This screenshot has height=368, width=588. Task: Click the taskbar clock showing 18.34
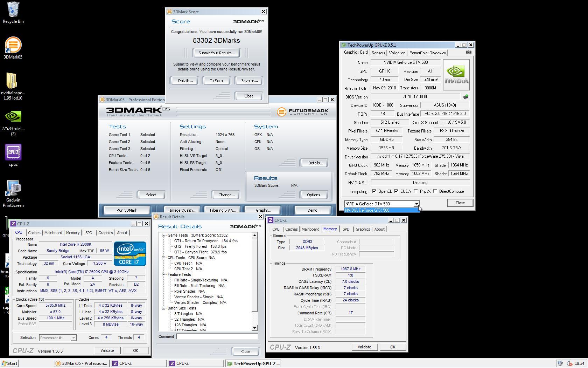[579, 363]
